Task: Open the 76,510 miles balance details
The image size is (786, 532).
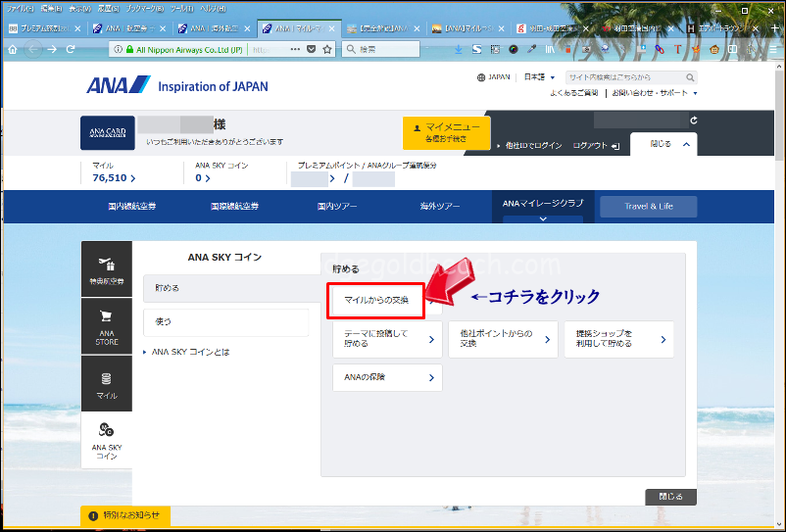Action: tap(114, 178)
